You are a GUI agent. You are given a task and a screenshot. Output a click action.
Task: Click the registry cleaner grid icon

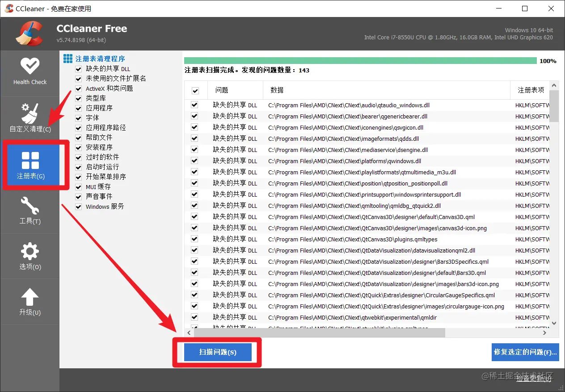click(68, 59)
